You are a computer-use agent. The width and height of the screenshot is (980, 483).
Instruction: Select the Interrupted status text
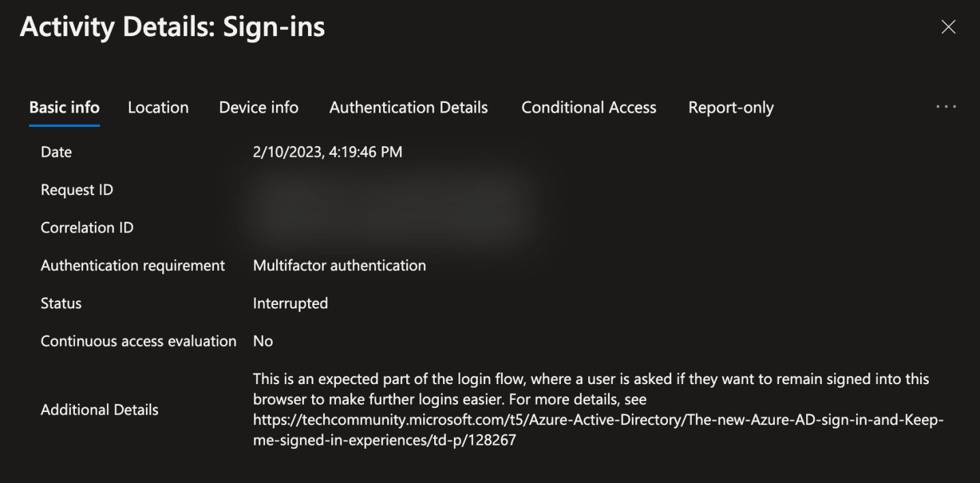pyautogui.click(x=290, y=303)
